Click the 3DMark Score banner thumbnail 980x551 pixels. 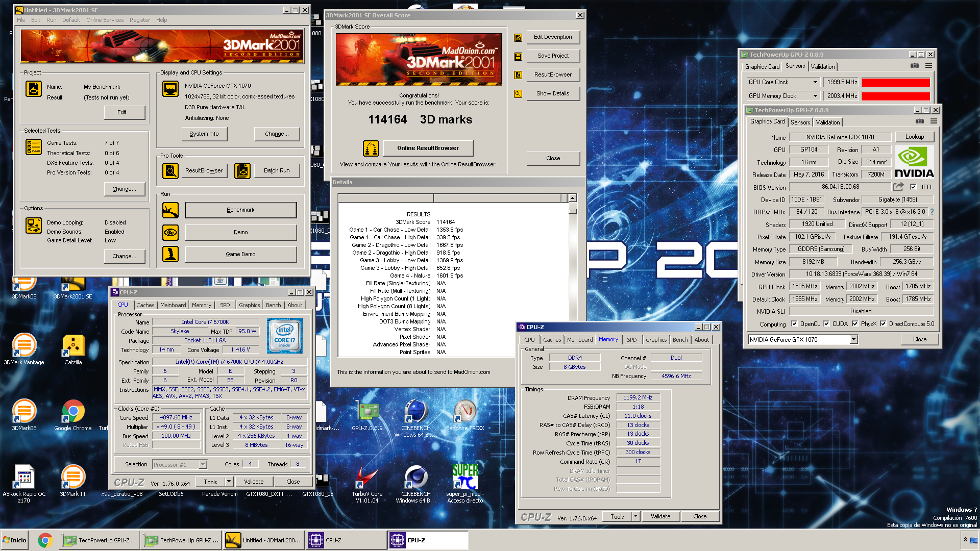point(419,59)
